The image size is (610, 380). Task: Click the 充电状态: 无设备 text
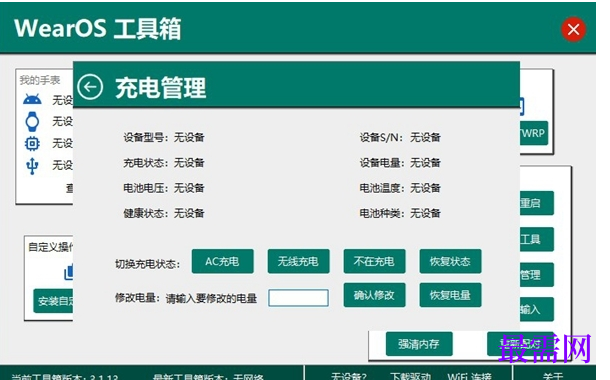[164, 163]
